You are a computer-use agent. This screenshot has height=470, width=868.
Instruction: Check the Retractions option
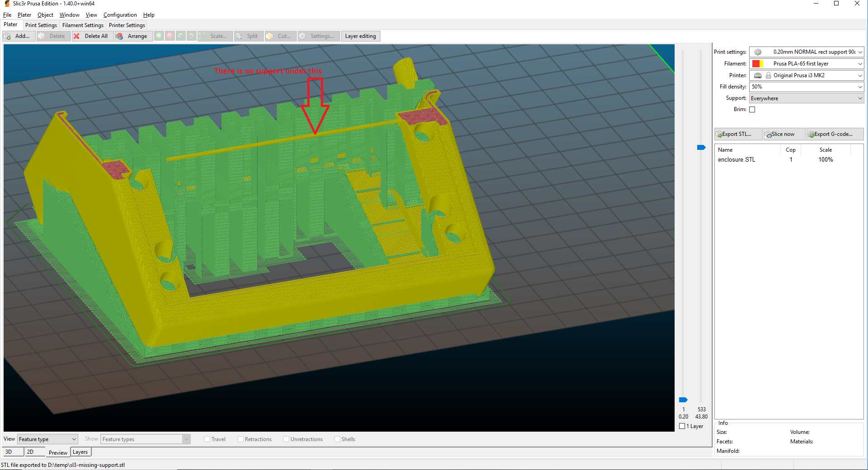(x=240, y=439)
